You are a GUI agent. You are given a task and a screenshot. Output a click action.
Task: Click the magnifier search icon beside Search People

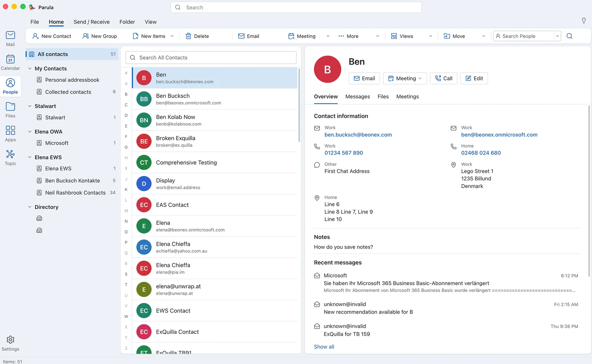[x=569, y=36]
